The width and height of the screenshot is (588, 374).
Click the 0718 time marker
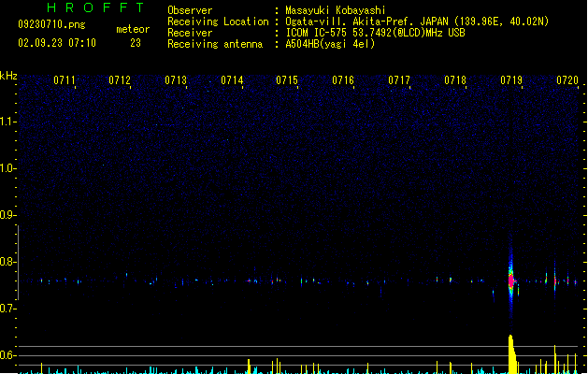coord(455,80)
